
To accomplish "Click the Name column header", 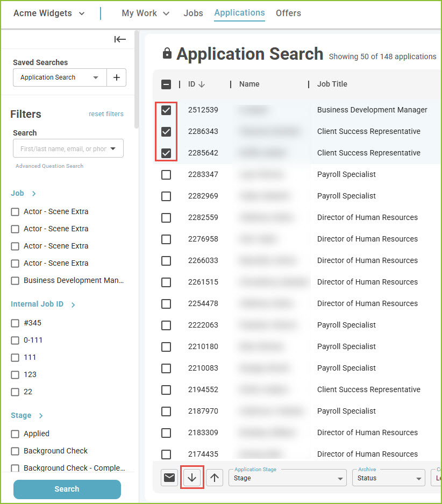I will 249,84.
